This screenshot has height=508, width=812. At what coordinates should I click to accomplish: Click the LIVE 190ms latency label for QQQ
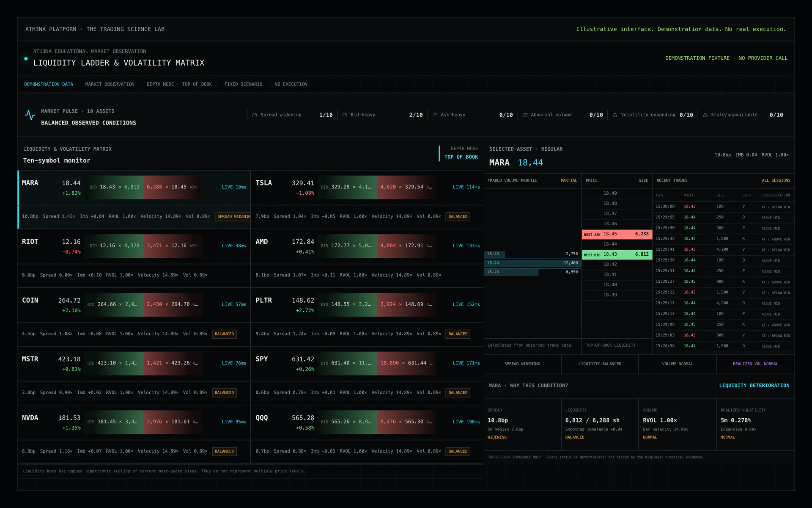pos(466,422)
